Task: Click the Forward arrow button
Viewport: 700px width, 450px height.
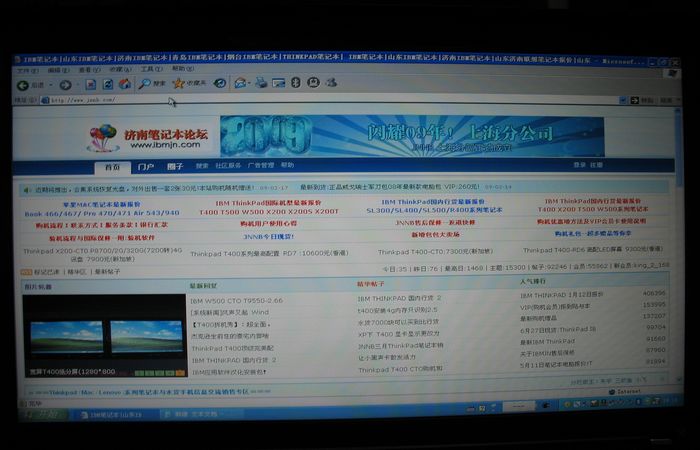Action: 66,85
